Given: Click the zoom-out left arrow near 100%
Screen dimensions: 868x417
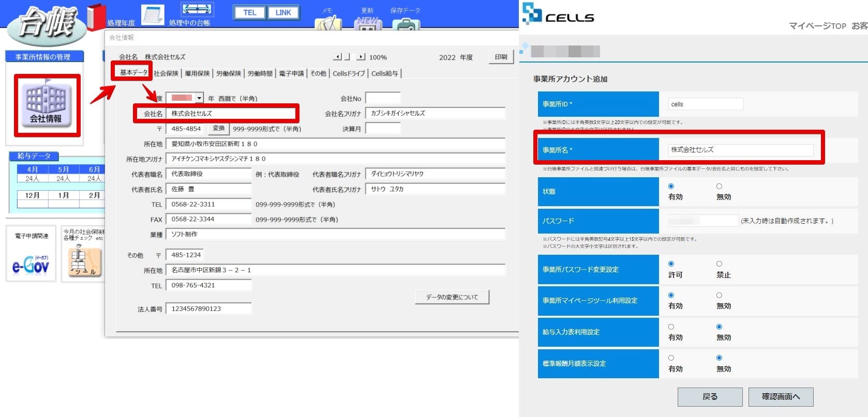Looking at the screenshot, I should pyautogui.click(x=338, y=57).
